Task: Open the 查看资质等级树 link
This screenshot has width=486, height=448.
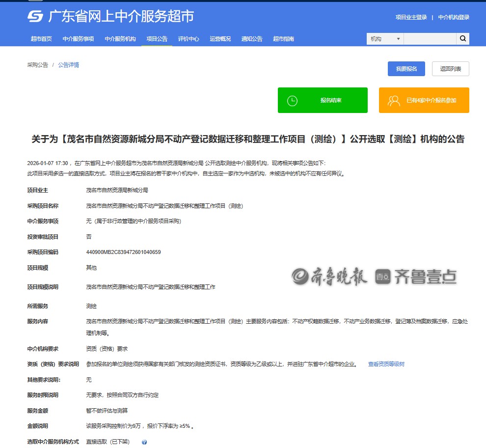Action: click(386, 364)
